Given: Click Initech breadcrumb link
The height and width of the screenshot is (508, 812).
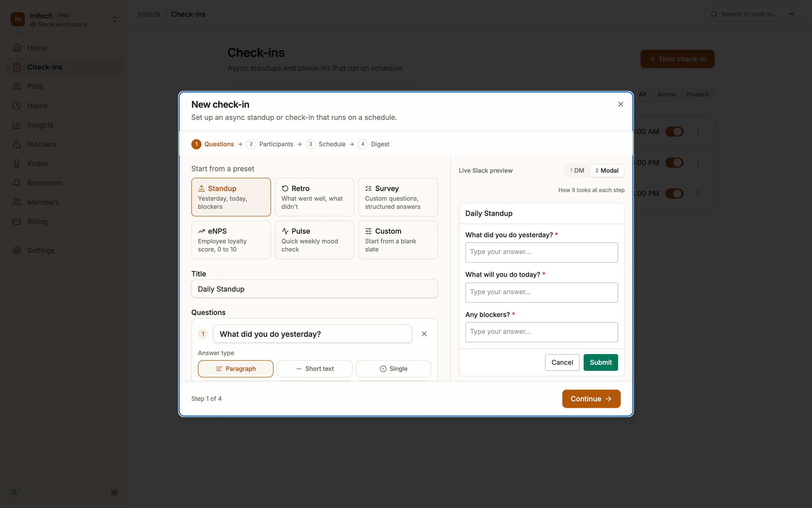Looking at the screenshot, I should coord(149,14).
